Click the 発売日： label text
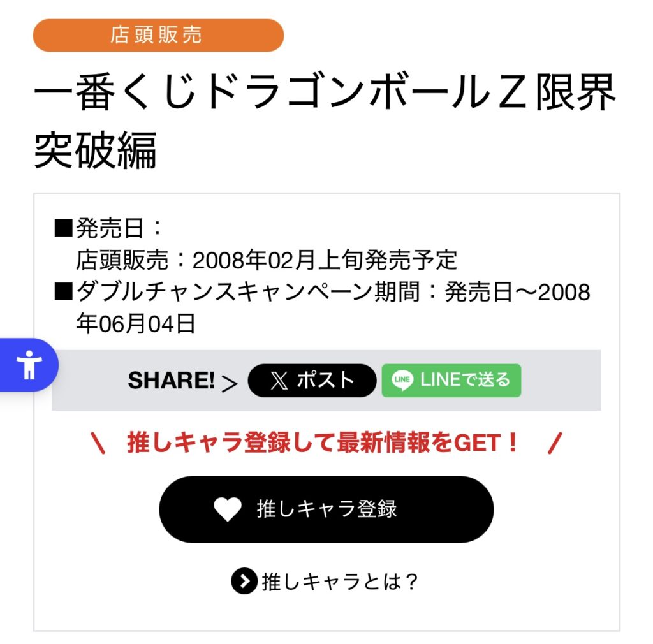The height and width of the screenshot is (644, 653). 120,228
